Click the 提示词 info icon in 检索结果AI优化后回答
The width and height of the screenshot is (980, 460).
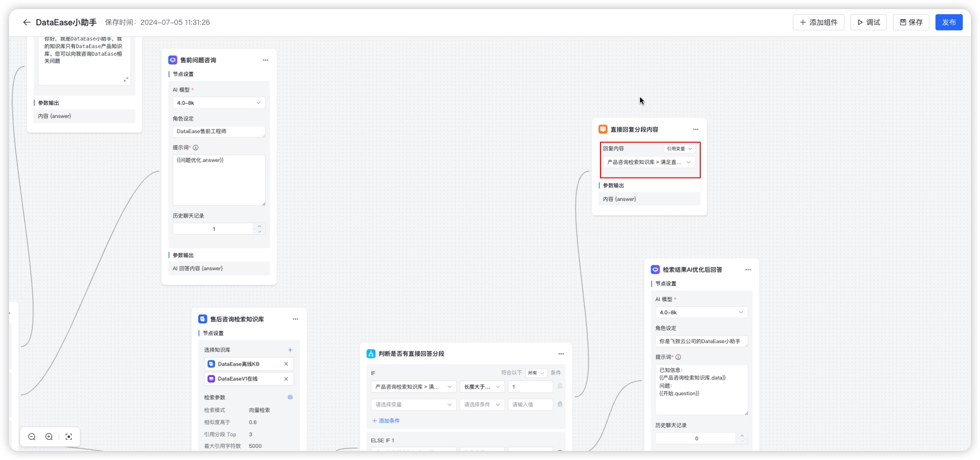click(x=678, y=357)
